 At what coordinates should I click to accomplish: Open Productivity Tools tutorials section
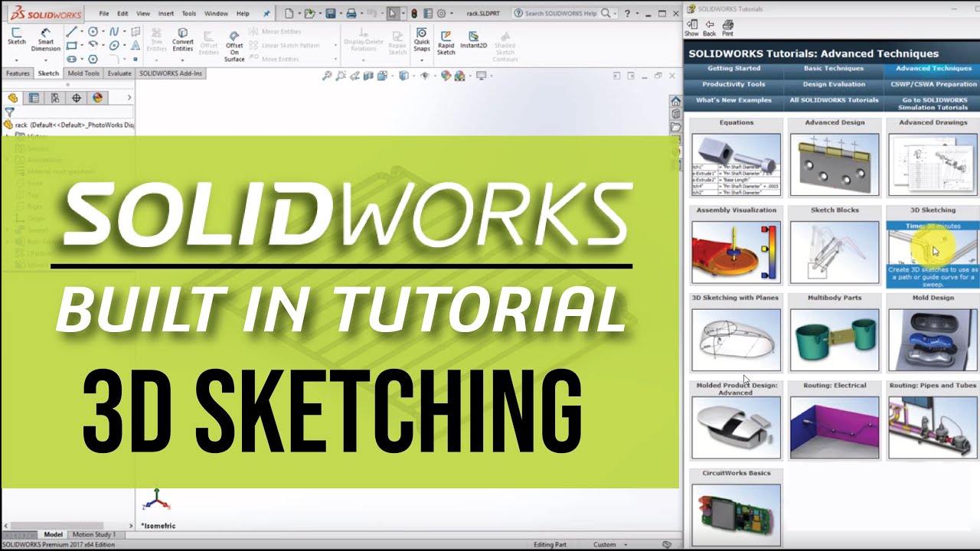(x=733, y=84)
